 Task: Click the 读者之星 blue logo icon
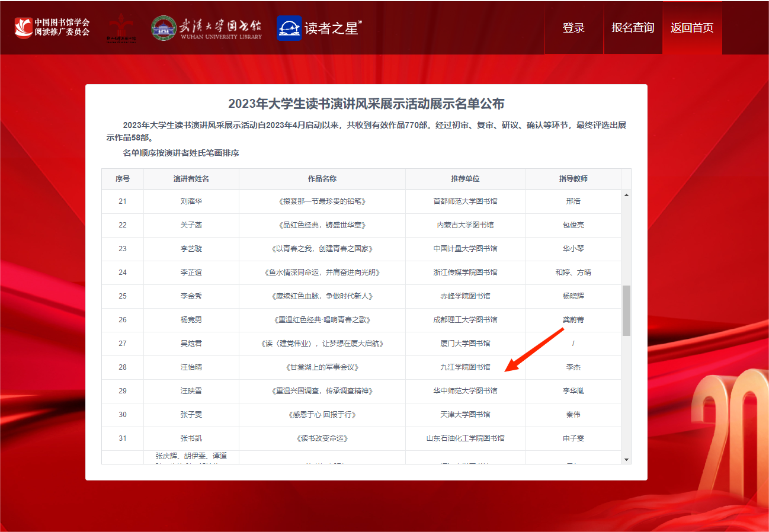(289, 28)
